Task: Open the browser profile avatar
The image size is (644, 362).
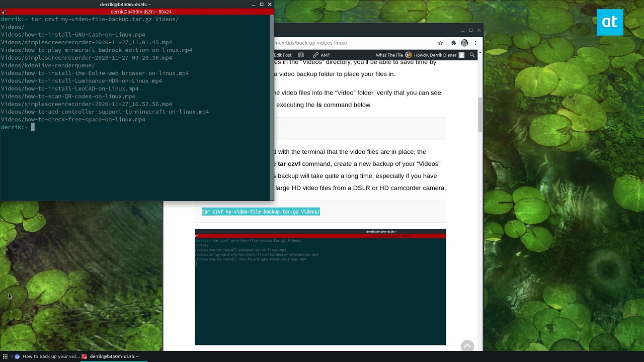Action: (x=464, y=43)
